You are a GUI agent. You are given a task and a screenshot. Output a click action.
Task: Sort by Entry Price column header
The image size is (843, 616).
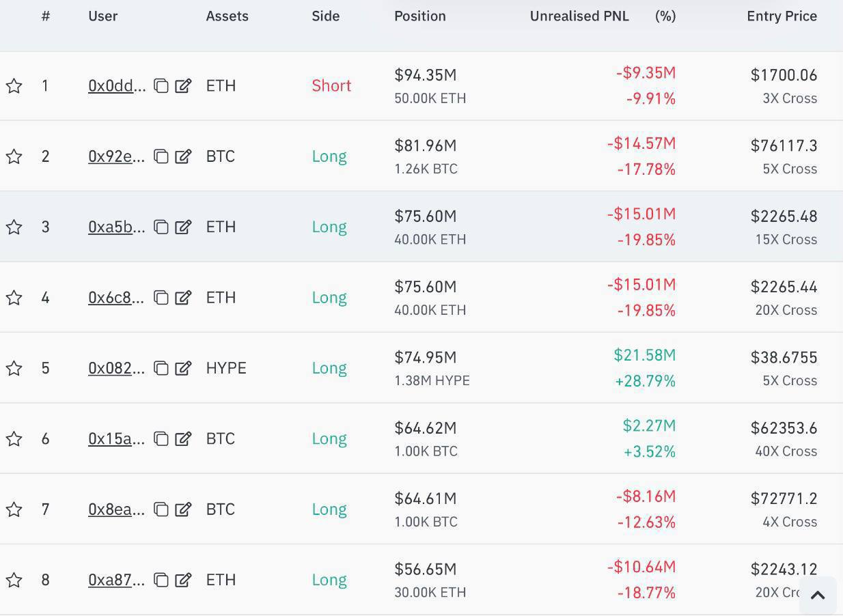coord(782,16)
